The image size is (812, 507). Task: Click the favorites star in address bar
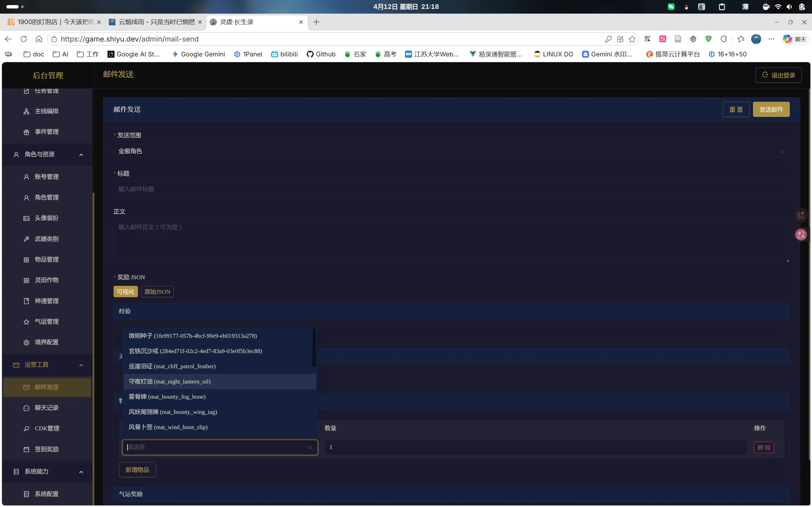tap(632, 39)
